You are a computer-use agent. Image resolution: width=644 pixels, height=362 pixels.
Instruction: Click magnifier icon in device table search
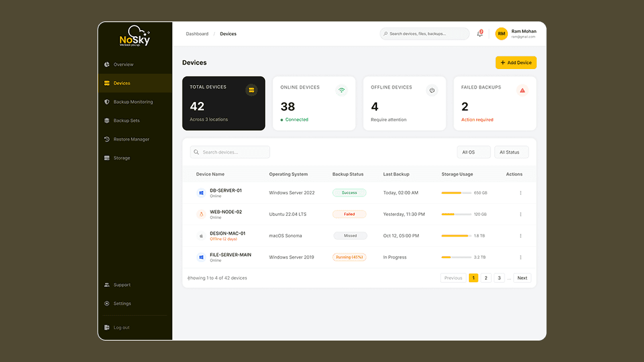click(x=197, y=152)
